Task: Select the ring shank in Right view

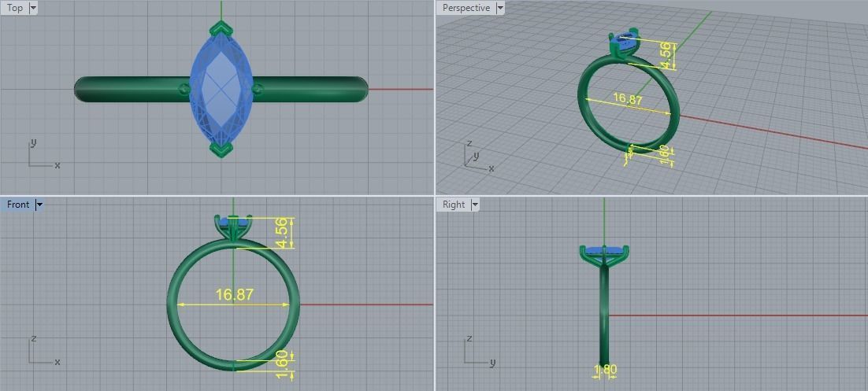Action: tap(604, 315)
